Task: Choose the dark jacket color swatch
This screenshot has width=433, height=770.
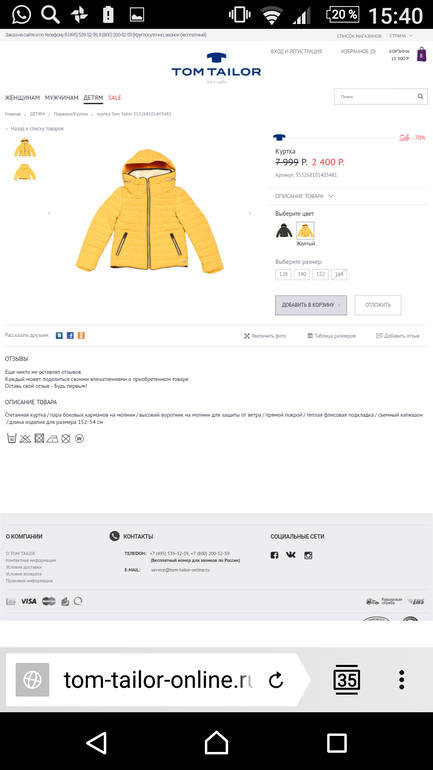Action: [284, 231]
